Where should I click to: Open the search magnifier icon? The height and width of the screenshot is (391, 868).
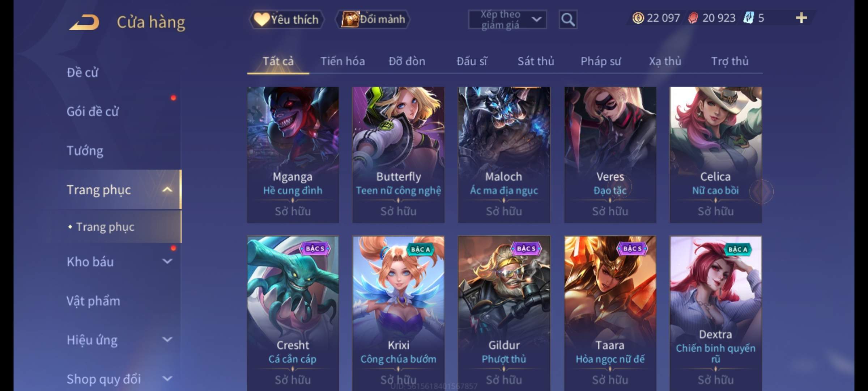click(x=568, y=20)
